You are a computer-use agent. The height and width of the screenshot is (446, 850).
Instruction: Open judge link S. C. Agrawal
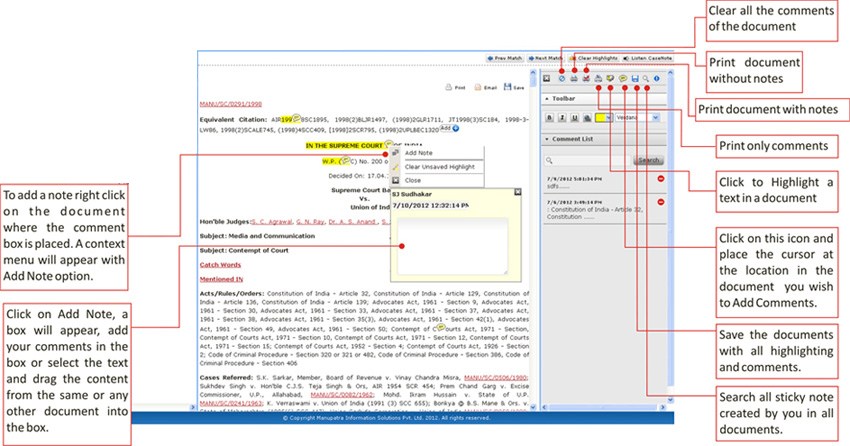pyautogui.click(x=272, y=222)
